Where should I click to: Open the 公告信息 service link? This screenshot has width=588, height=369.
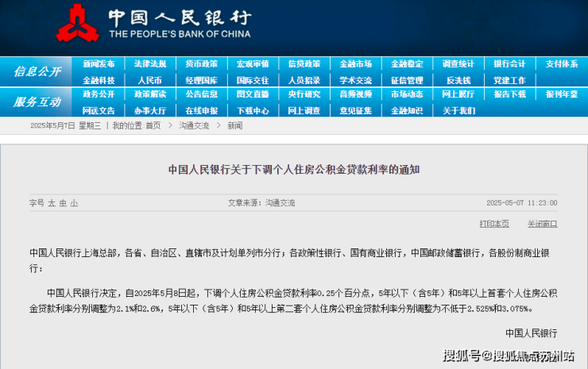click(x=201, y=94)
